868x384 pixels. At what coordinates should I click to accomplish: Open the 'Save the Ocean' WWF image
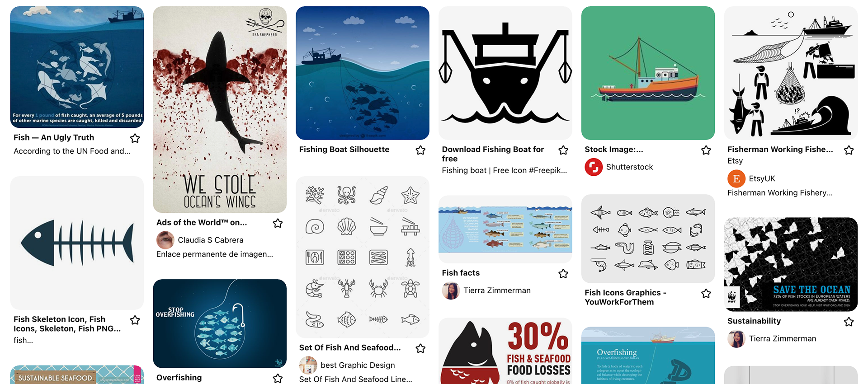(791, 264)
